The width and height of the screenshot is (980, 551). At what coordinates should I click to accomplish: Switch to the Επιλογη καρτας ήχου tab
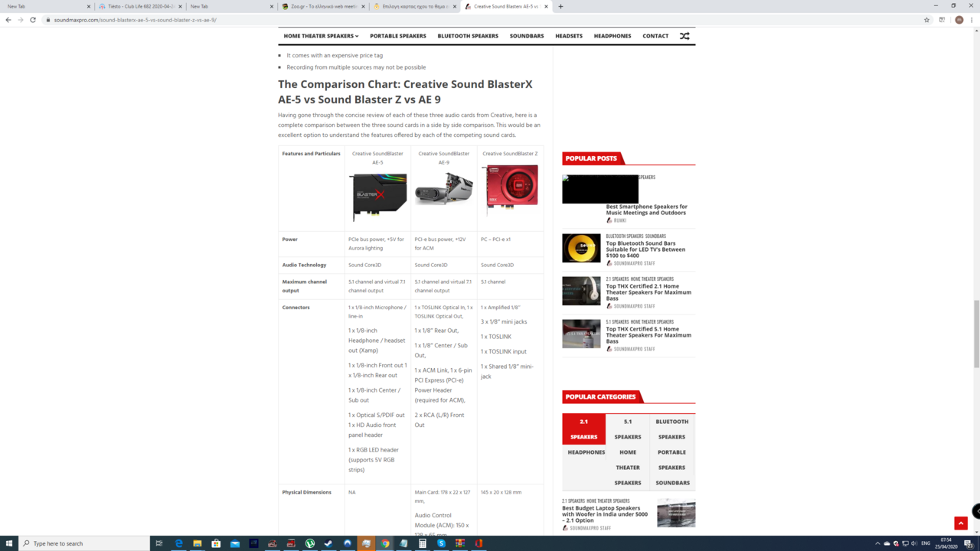pos(413,6)
